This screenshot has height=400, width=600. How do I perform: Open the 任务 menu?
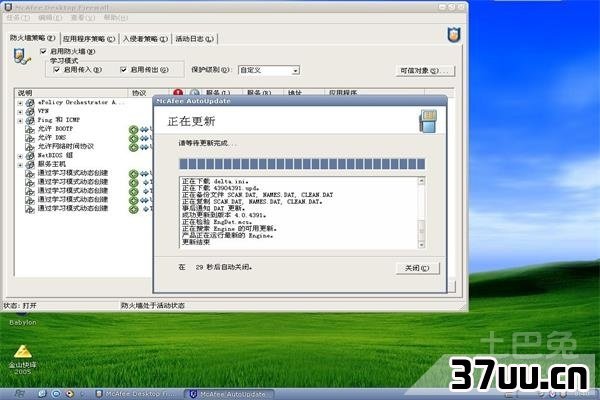(18, 18)
